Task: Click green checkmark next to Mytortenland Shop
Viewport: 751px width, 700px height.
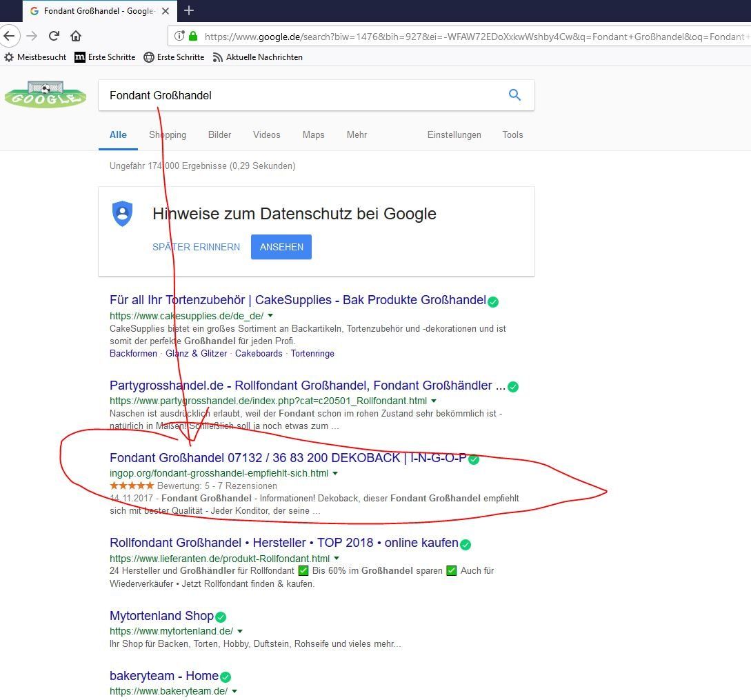Action: pyautogui.click(x=220, y=617)
